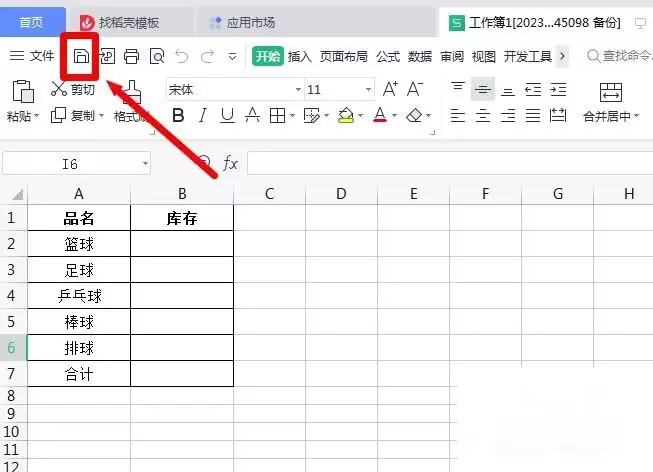Center text horizontally icon
The height and width of the screenshot is (472, 653).
(x=483, y=115)
